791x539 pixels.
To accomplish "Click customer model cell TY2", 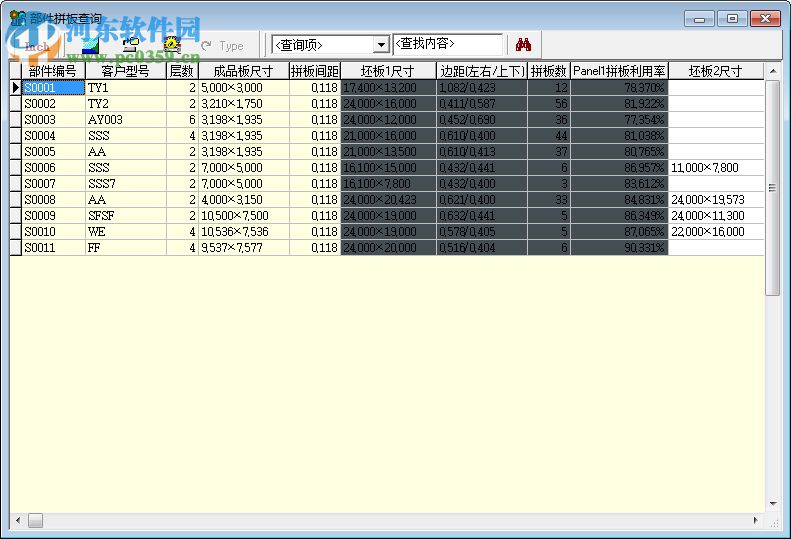I will coord(126,103).
